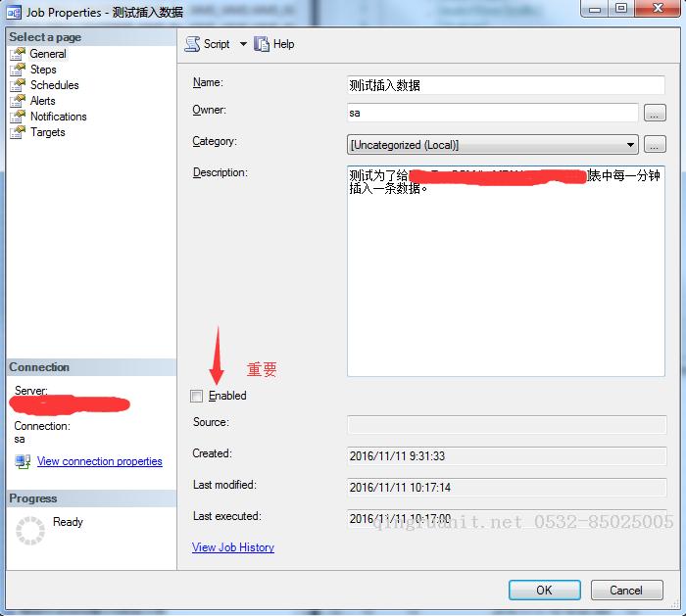
Task: Open View Job History link
Action: [x=233, y=547]
